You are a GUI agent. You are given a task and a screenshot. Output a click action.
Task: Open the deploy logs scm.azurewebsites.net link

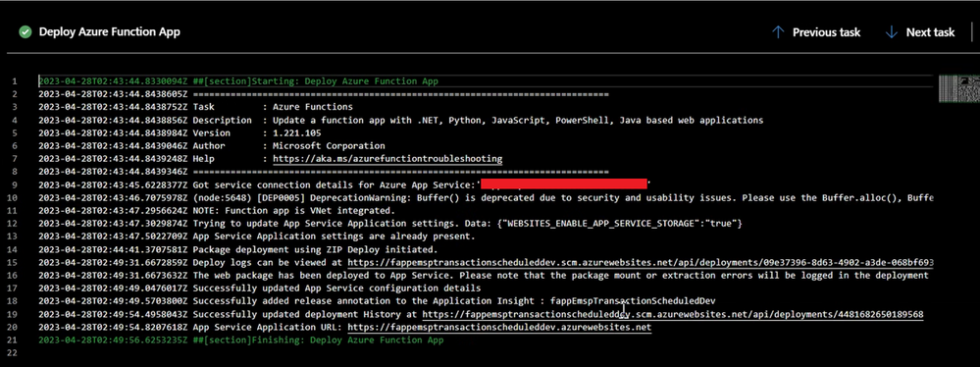click(x=641, y=263)
